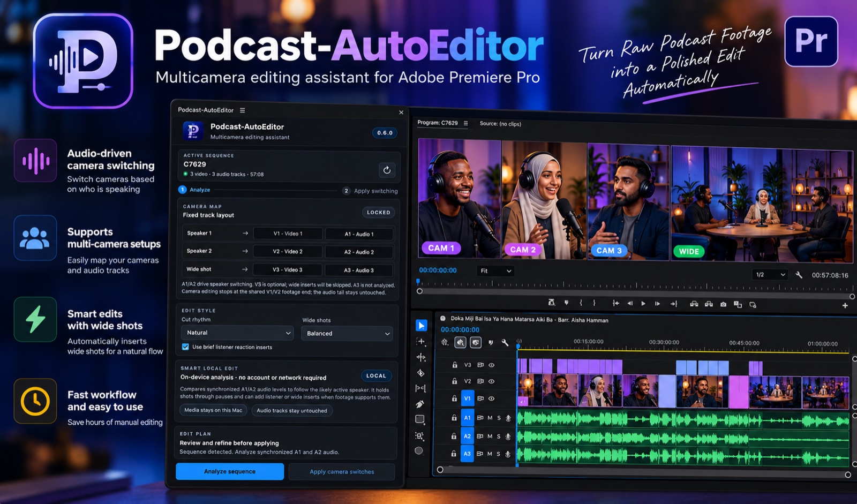The image size is (857, 504).
Task: Add a marker in the timeline header
Action: tap(491, 343)
